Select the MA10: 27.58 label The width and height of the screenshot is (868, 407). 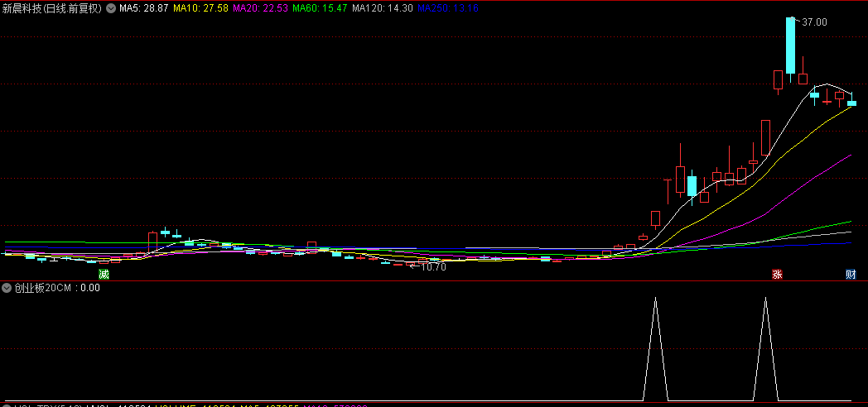[201, 8]
